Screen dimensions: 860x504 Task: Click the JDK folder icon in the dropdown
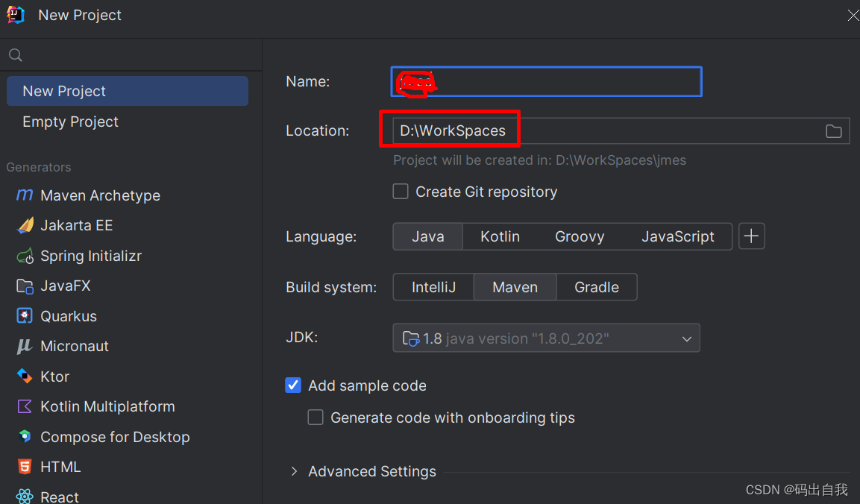click(411, 338)
